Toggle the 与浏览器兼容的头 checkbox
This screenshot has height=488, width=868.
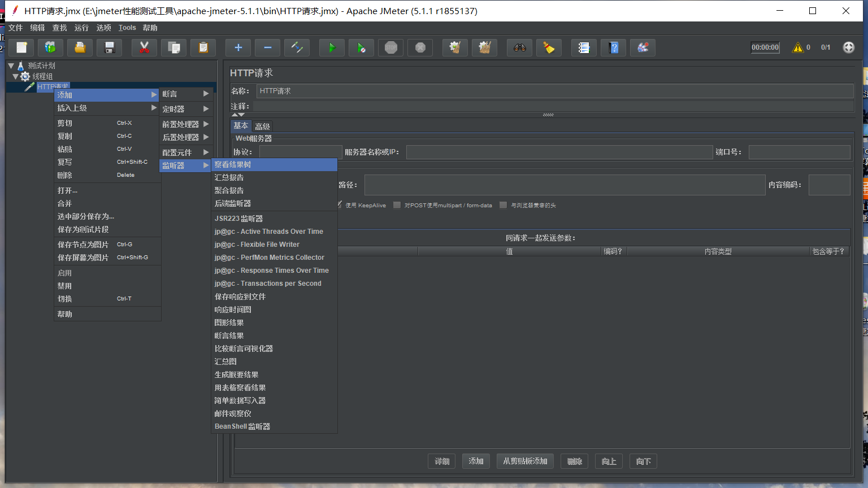click(x=503, y=205)
